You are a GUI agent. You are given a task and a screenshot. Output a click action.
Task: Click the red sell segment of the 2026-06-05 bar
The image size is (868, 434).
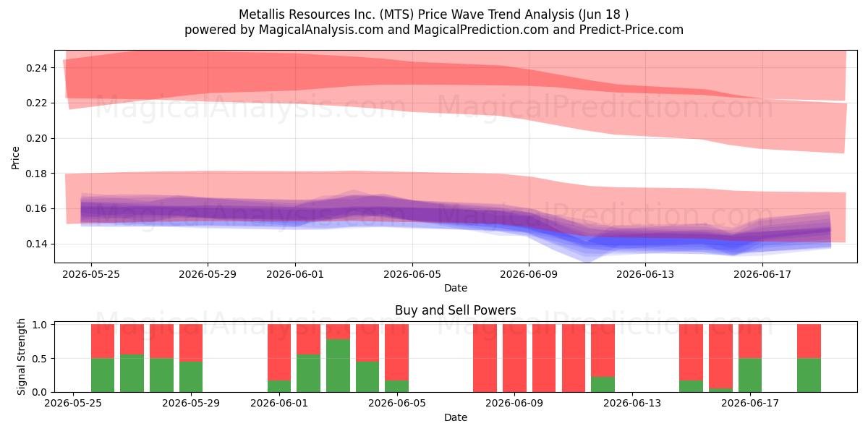pos(396,352)
